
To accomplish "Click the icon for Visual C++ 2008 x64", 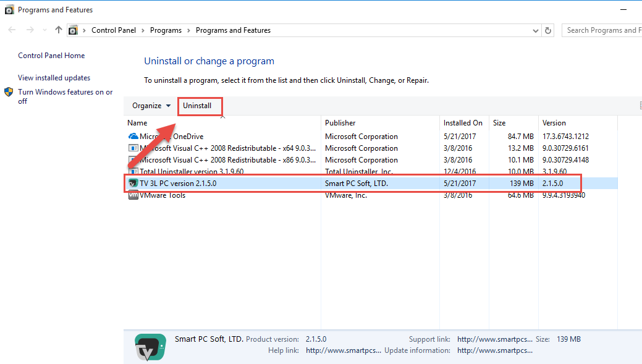I will [133, 148].
